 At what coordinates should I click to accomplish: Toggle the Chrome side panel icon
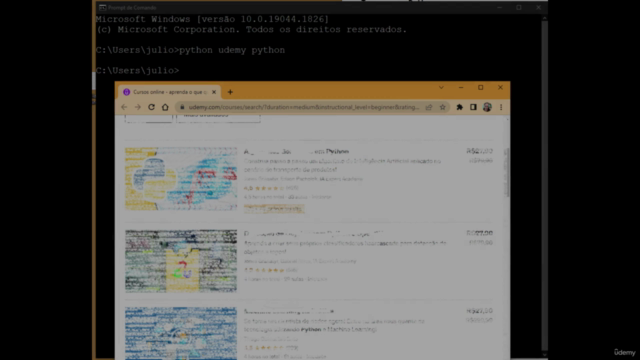(x=473, y=107)
